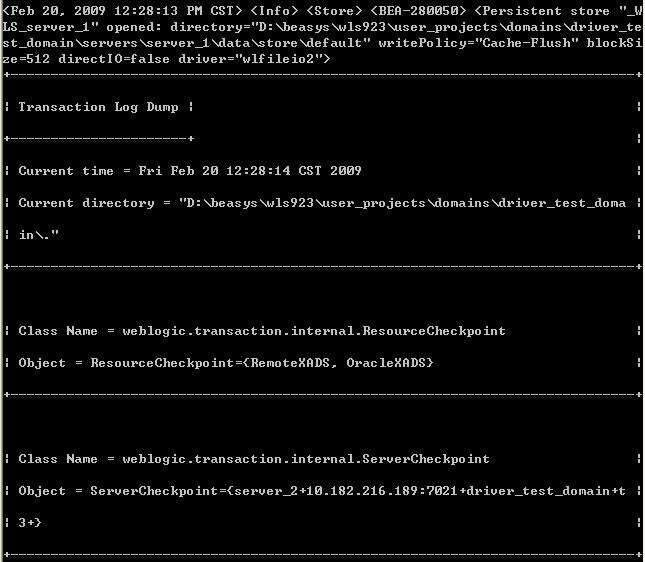This screenshot has height=562, width=645.
Task: Click the 'RemoteXADS, OracleXADS' object text
Action: (x=338, y=363)
